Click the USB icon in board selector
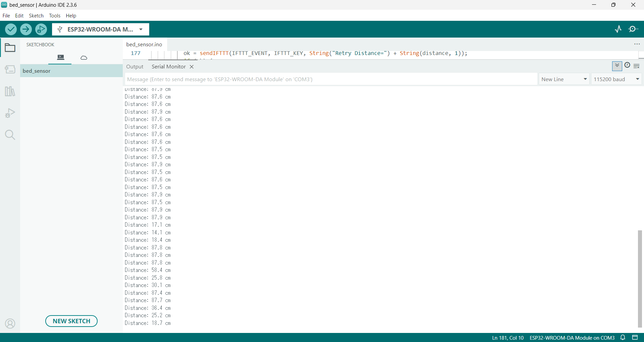The image size is (644, 342). pyautogui.click(x=60, y=30)
